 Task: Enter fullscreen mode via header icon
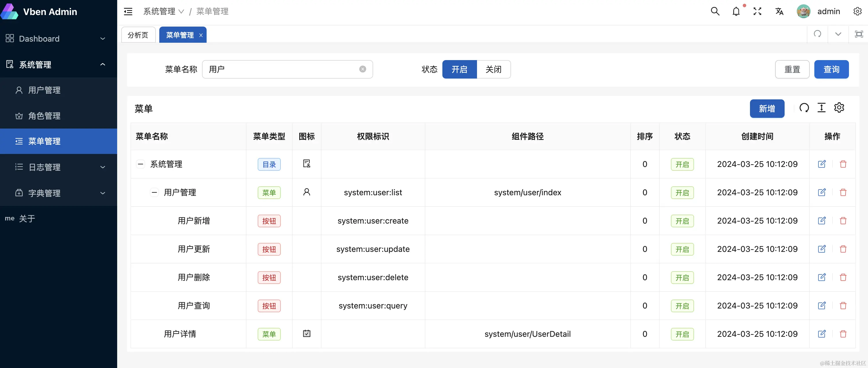pyautogui.click(x=757, y=12)
